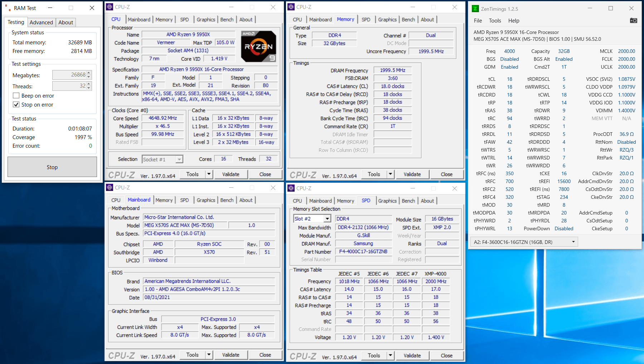Image resolution: width=644 pixels, height=364 pixels.
Task: Click the Megabytes value field 26868
Action: click(x=69, y=75)
